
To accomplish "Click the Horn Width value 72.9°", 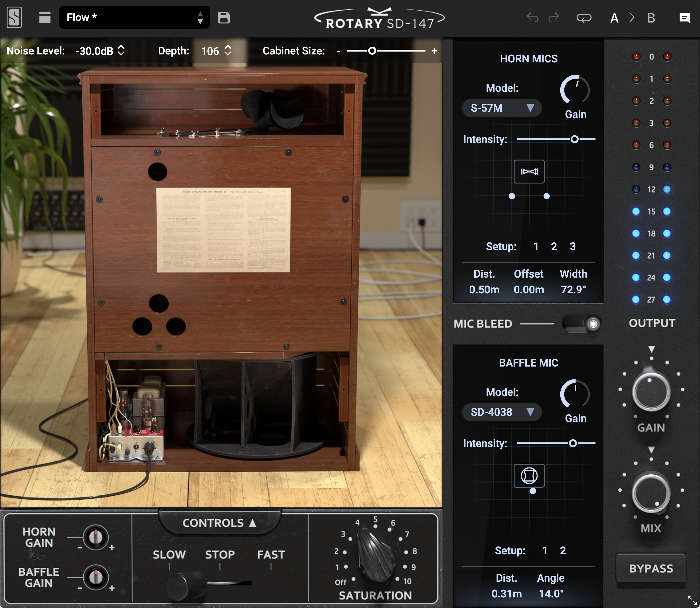I will (573, 289).
